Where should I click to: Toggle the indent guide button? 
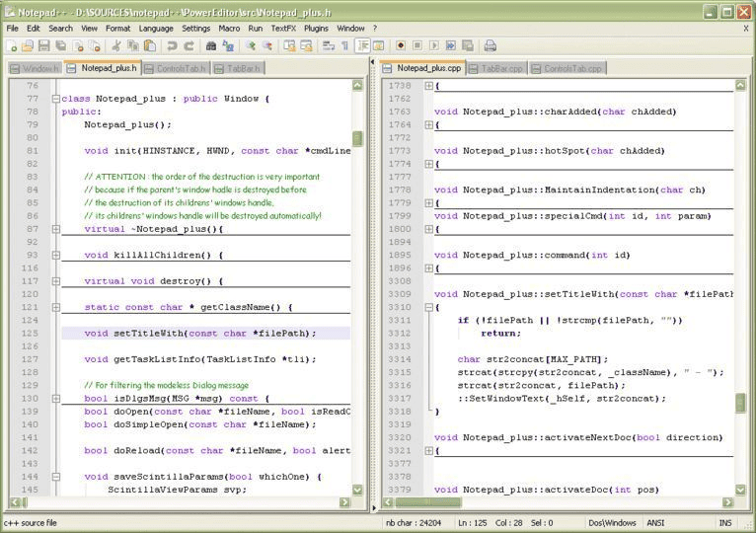[x=362, y=45]
